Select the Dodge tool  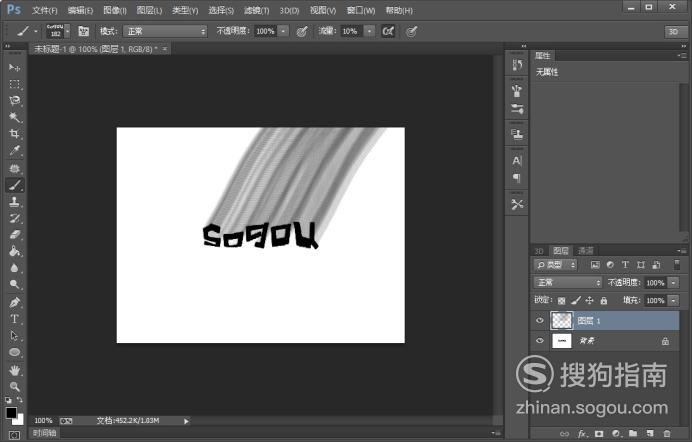click(15, 285)
